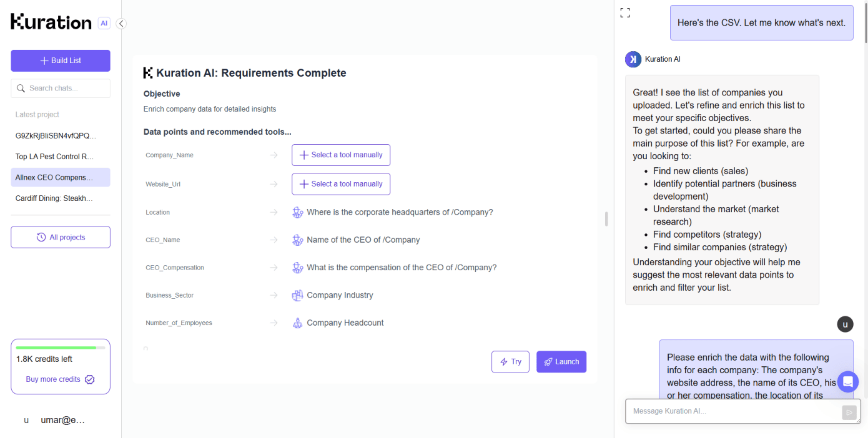This screenshot has height=438, width=868.
Task: Click the Name of the CEO tool icon
Action: [298, 240]
